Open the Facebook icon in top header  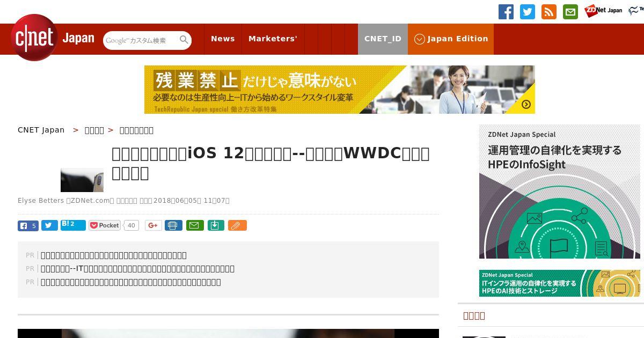506,12
